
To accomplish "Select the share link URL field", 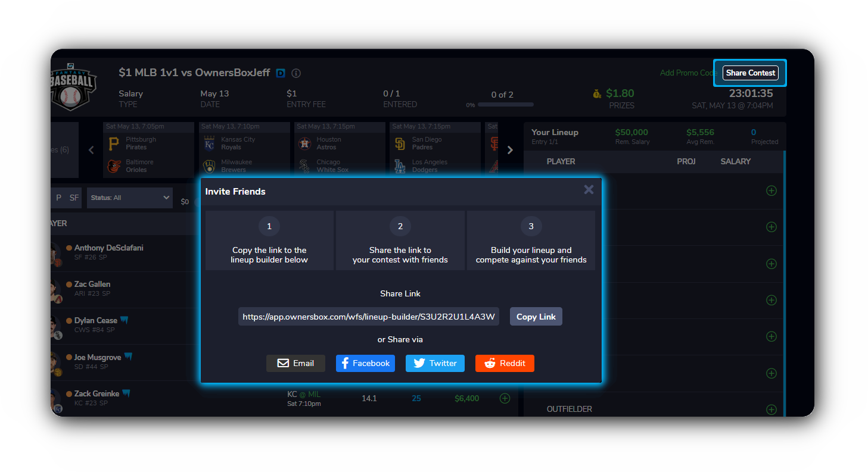I will [368, 317].
